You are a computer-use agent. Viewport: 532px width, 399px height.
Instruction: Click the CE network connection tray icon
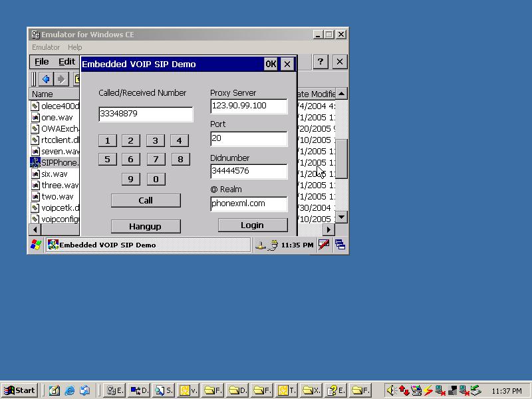coord(260,245)
